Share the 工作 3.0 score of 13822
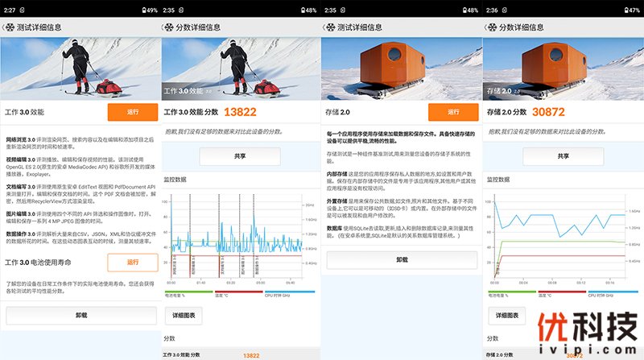This screenshot has height=360, width=644. click(240, 156)
